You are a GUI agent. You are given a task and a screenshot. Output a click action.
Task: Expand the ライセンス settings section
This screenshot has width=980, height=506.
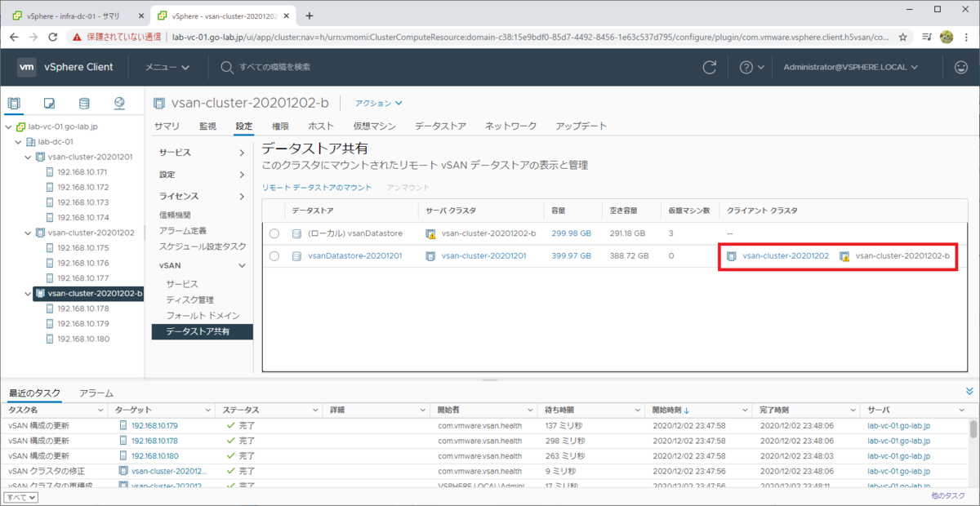[241, 196]
